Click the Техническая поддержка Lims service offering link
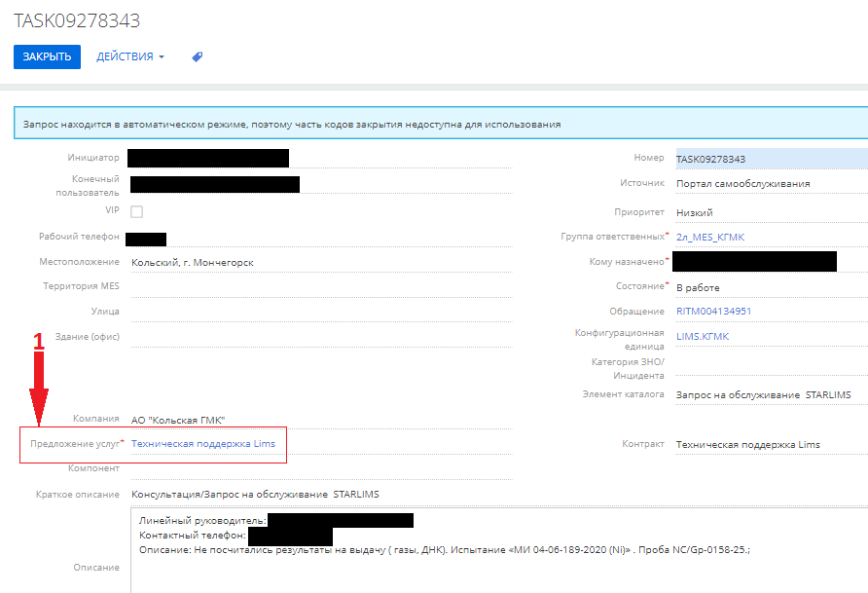868x593 pixels. tap(202, 444)
